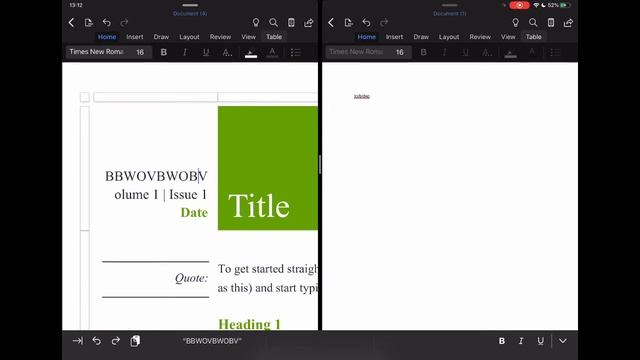Collapse keyboard bar with chevron down
Image resolution: width=640 pixels, height=360 pixels.
tap(563, 341)
